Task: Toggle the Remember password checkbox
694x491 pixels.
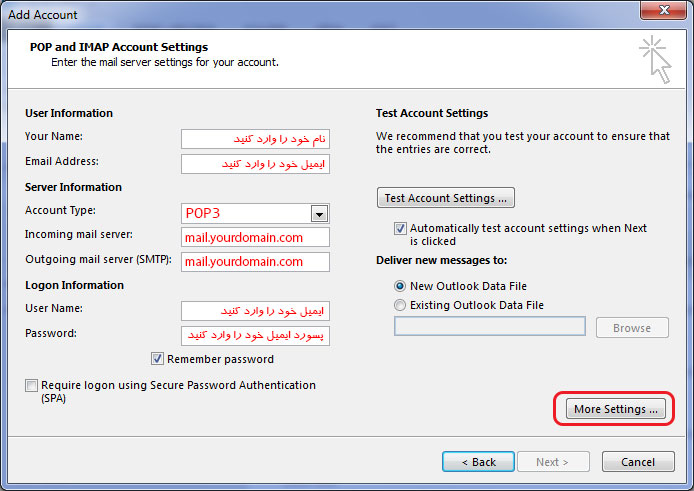Action: 157,359
